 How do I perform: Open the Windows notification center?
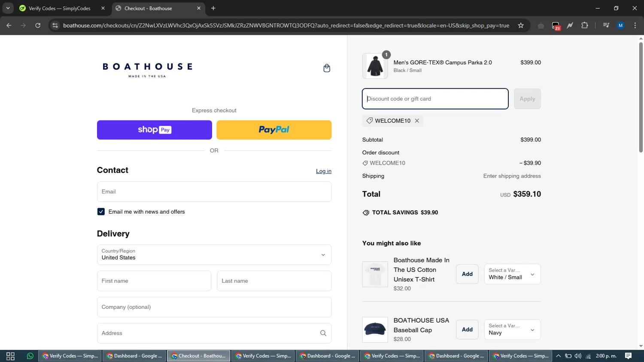[x=628, y=356]
